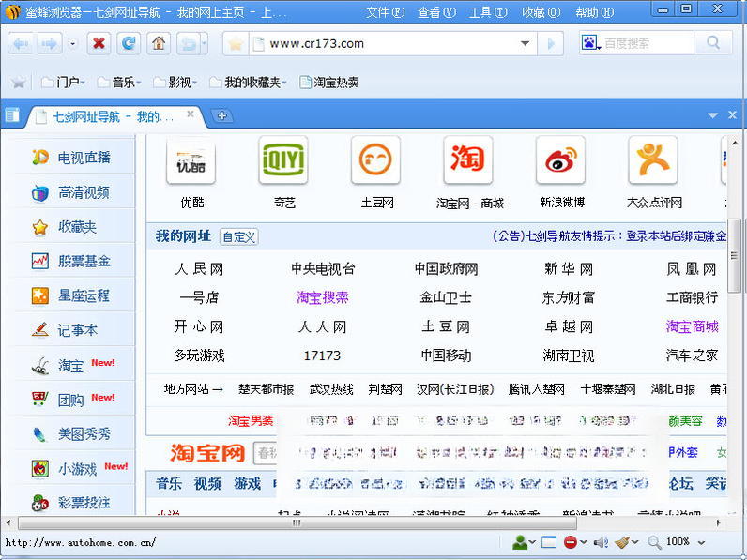
Task: Open 股票基金 in the sidebar
Action: (71, 261)
